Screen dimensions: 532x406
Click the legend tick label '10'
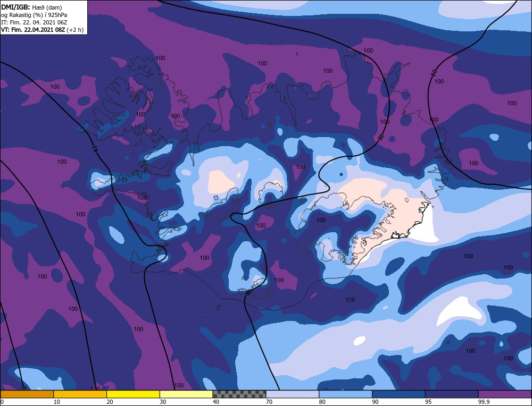57,402
